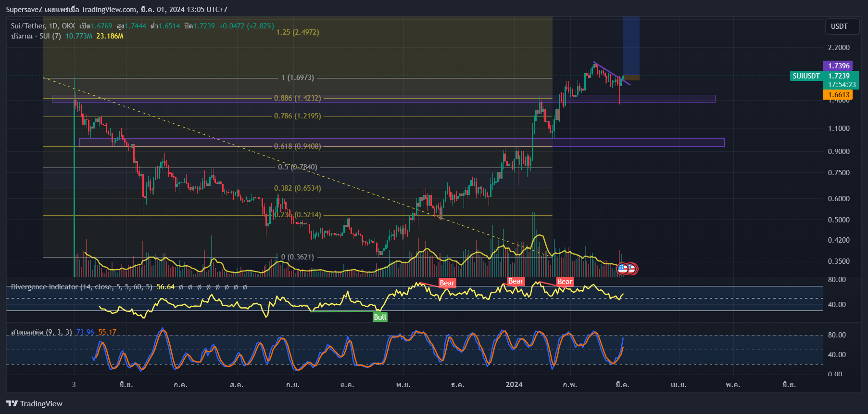This screenshot has height=414, width=868.
Task: Click the closing price value 1.7239 in header
Action: (204, 26)
